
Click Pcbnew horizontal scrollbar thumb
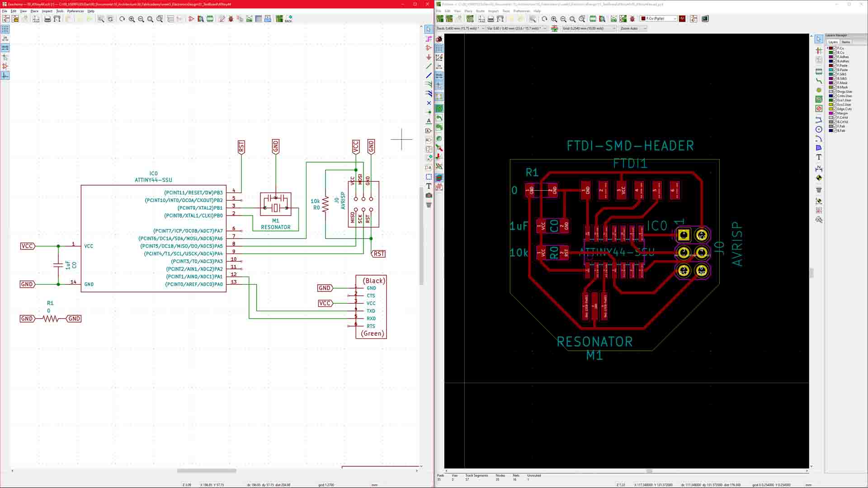pos(649,471)
